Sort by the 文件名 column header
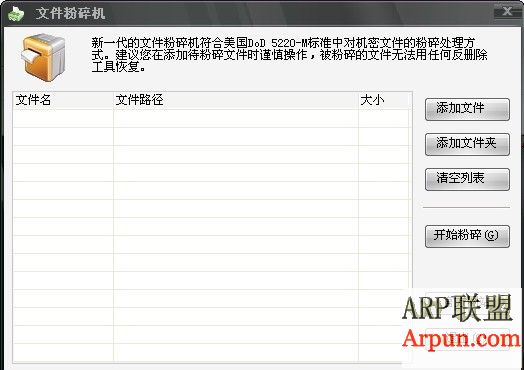This screenshot has height=370, width=524. click(63, 100)
